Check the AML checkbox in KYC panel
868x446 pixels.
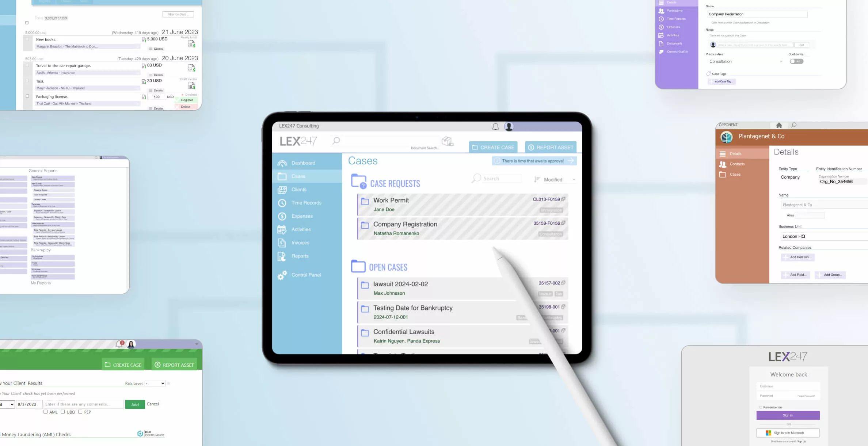click(46, 411)
